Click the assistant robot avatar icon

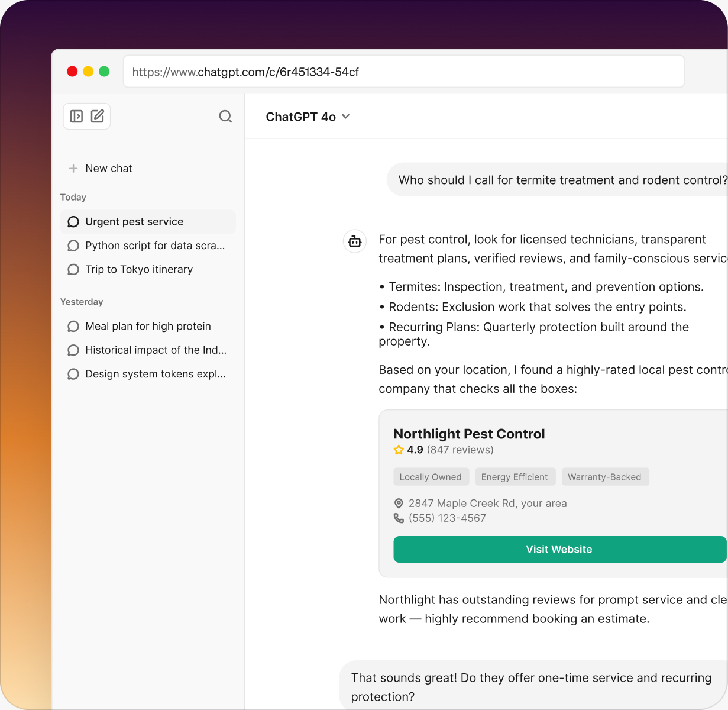pos(355,241)
